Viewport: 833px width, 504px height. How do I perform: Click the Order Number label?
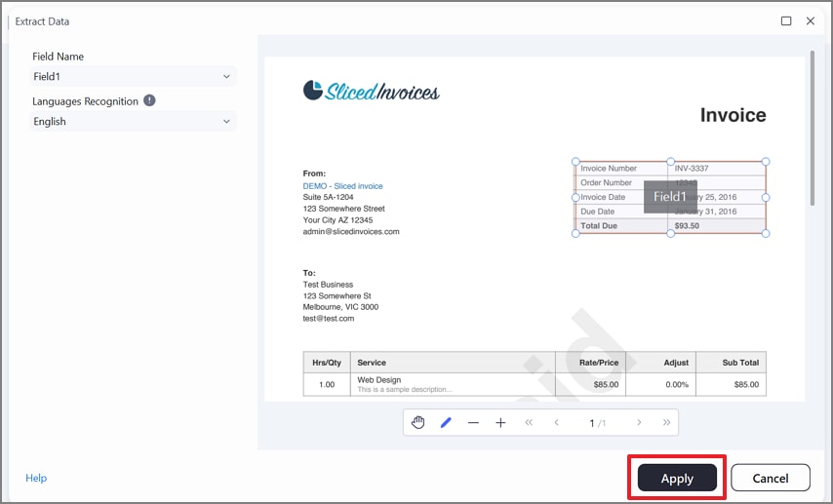606,182
